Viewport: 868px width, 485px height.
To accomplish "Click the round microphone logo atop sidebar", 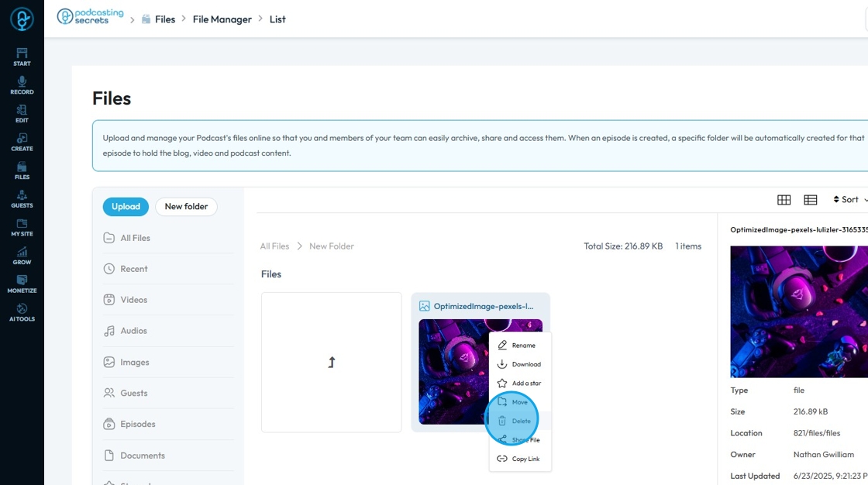I will point(22,19).
